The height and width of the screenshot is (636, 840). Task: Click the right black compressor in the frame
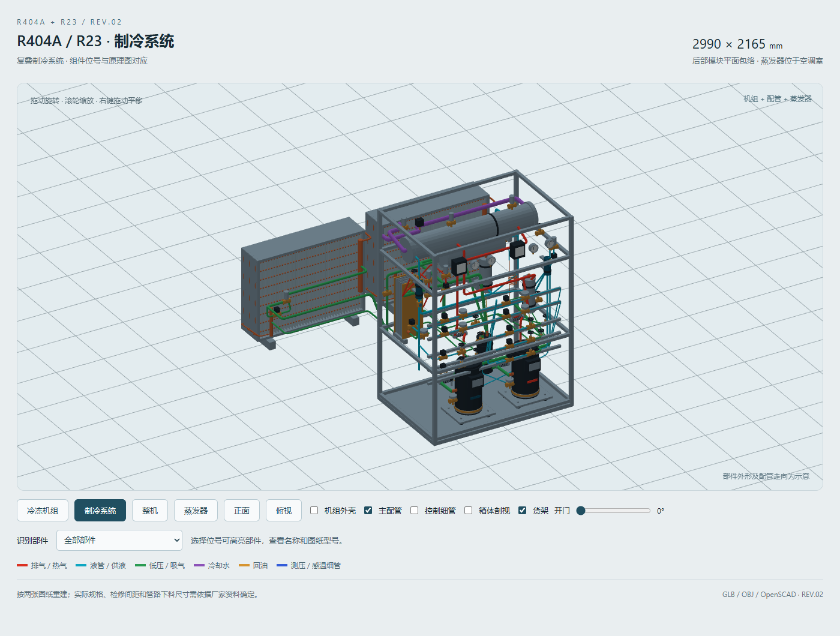click(525, 372)
